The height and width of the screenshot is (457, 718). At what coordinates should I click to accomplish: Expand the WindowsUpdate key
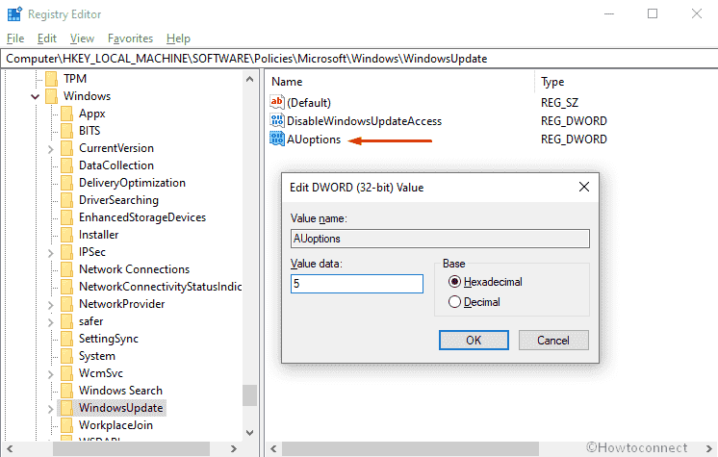tap(51, 408)
